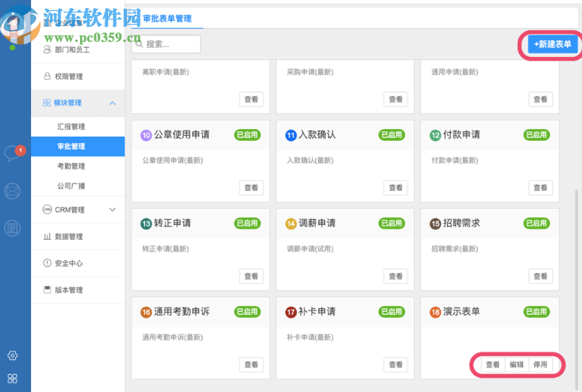Click the 已启用 status on 补卡申请
The height and width of the screenshot is (392, 582).
click(x=392, y=312)
